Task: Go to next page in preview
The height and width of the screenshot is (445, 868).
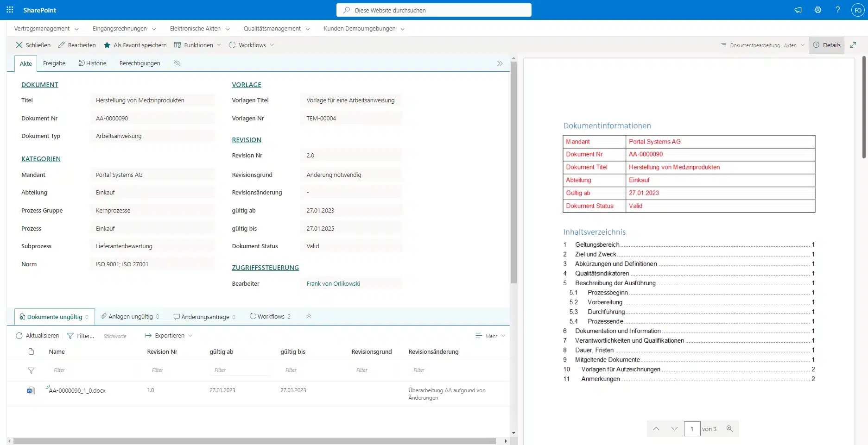Action: pyautogui.click(x=674, y=429)
